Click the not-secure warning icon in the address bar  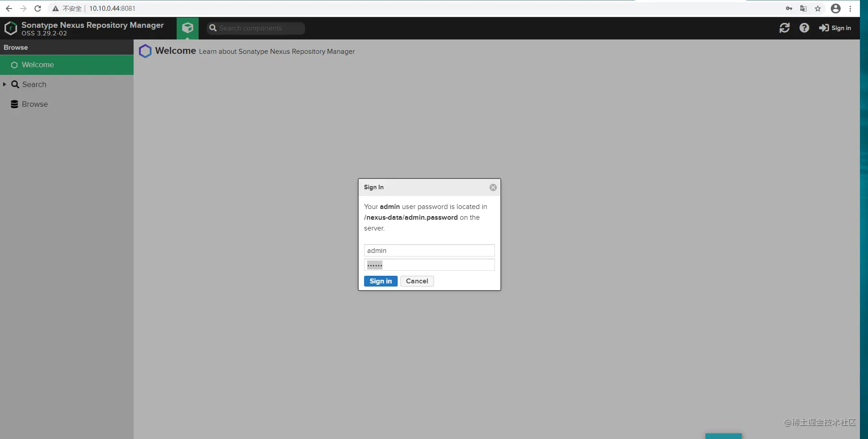(56, 9)
